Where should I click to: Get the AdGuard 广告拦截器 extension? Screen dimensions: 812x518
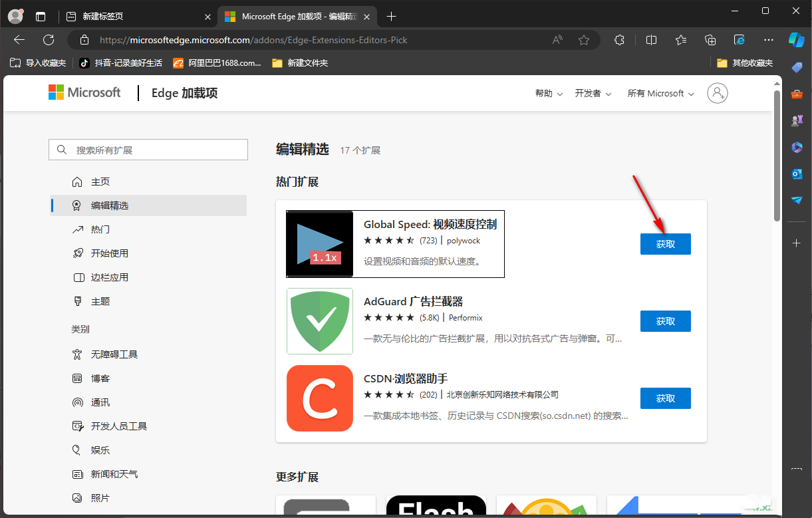click(666, 321)
